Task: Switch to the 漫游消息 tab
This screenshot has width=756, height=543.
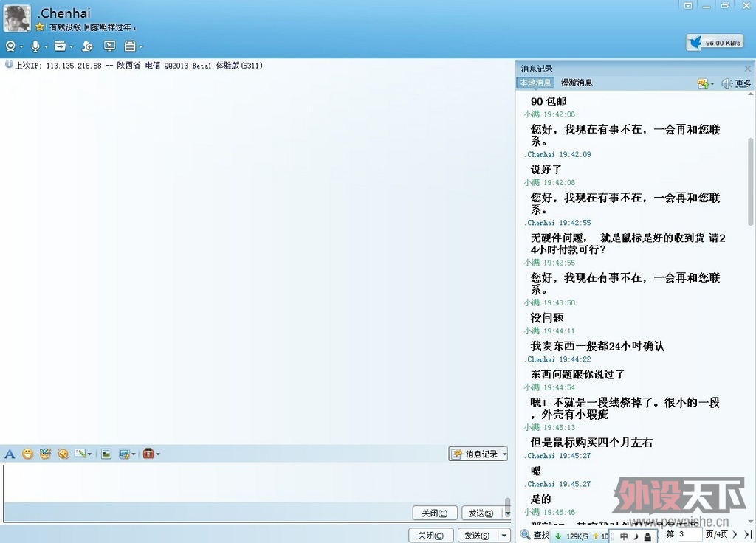Action: pyautogui.click(x=577, y=83)
